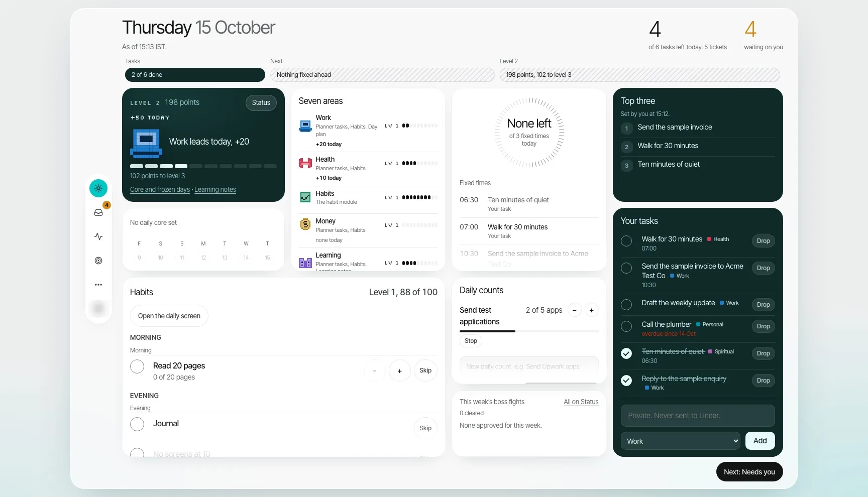868x497 pixels.
Task: Mark Walk for 30 minutes task complete
Action: pyautogui.click(x=626, y=241)
